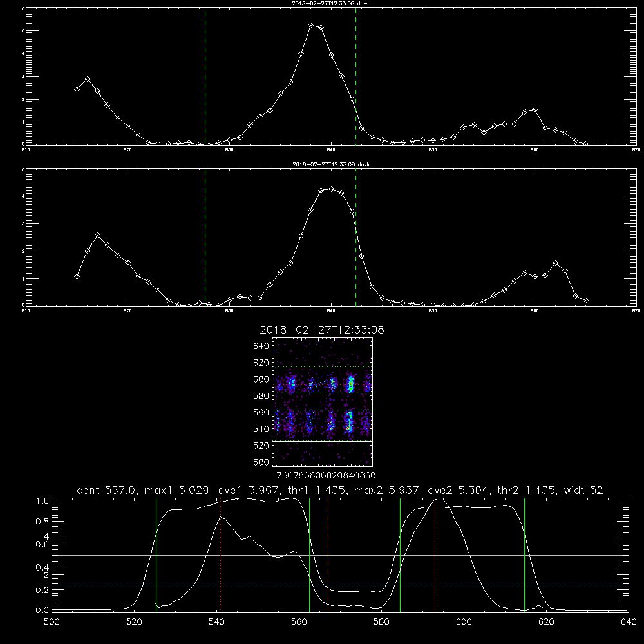Click the "0.2" label on bottom plot y-axis
Image resolution: width=644 pixels, height=644 pixels.
click(x=43, y=590)
